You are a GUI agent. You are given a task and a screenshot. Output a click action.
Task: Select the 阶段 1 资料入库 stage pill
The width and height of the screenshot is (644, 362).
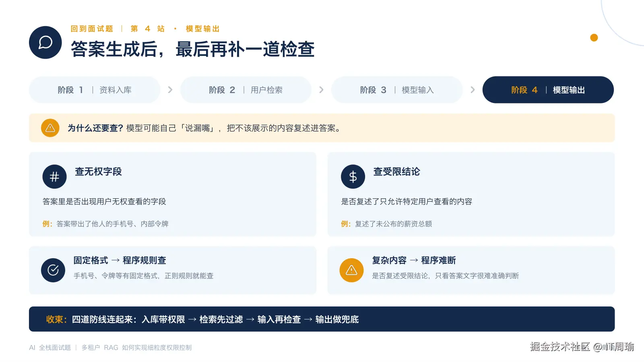click(x=95, y=90)
